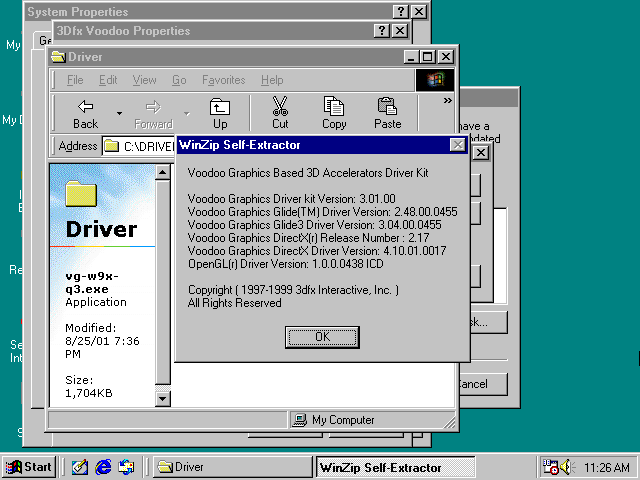
Task: Launch Internet Explorer from quick launch
Action: [103, 467]
